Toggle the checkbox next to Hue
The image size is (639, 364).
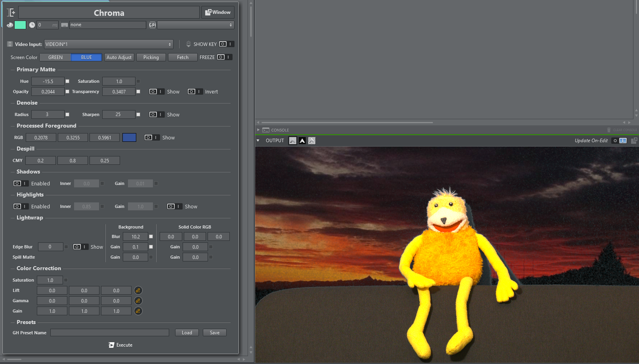click(x=67, y=81)
